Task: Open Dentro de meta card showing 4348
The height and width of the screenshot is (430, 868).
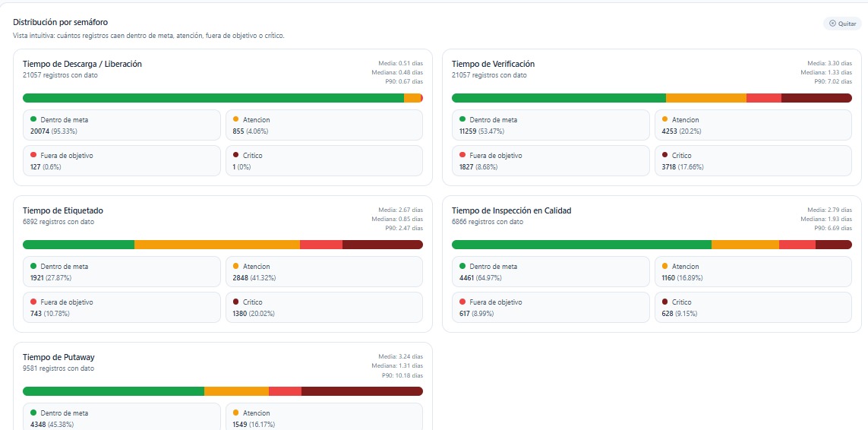Action: point(122,416)
